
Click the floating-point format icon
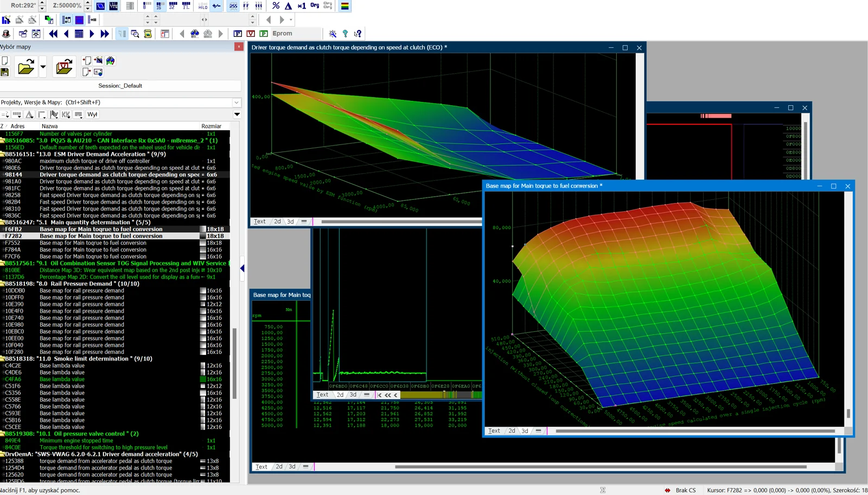point(186,6)
